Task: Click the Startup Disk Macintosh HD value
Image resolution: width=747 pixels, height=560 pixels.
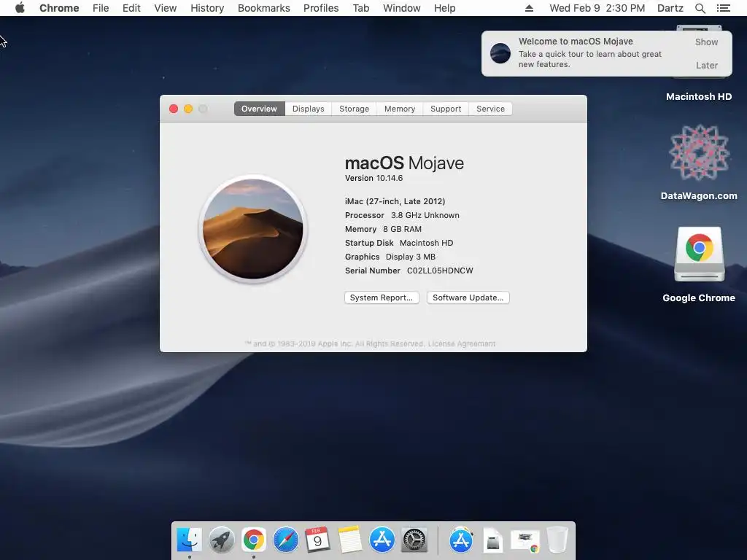Action: point(426,243)
